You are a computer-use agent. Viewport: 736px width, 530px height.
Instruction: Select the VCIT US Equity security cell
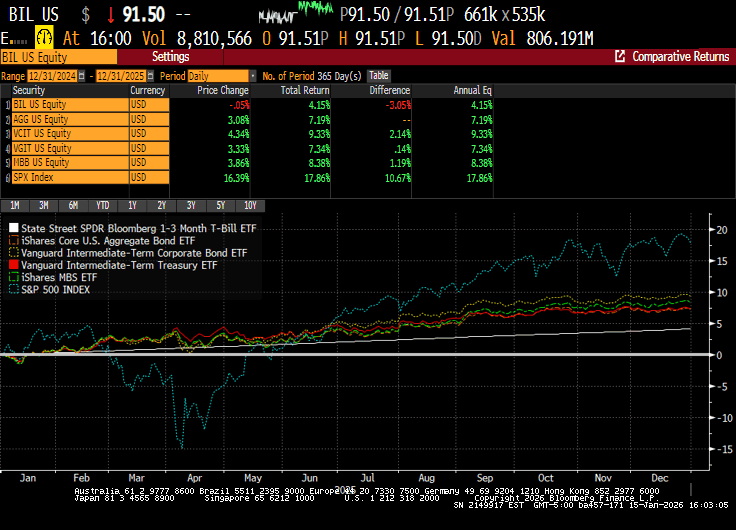[70, 134]
